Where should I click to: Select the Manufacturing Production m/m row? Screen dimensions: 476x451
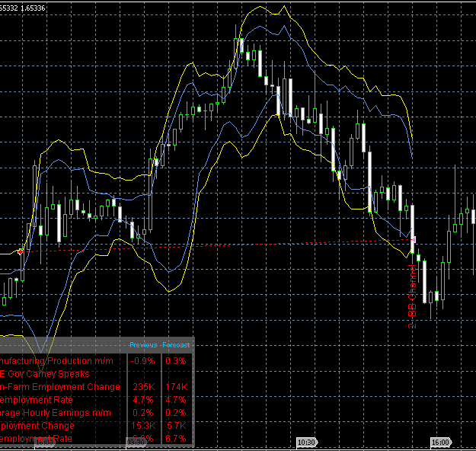tap(97, 361)
